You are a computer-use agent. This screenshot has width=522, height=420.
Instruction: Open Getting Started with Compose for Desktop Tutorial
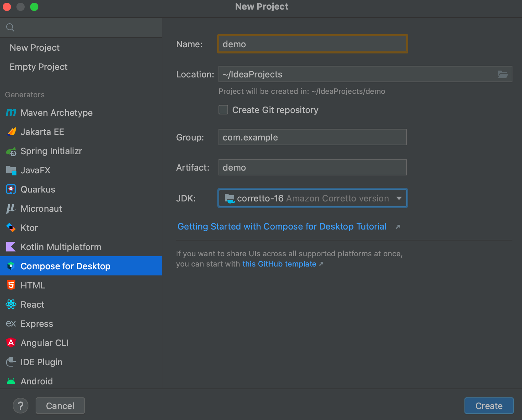point(282,226)
